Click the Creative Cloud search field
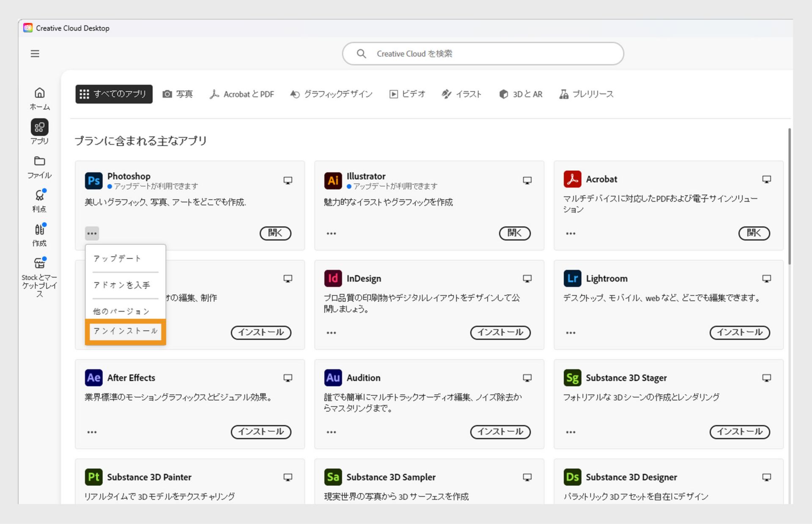 point(483,54)
